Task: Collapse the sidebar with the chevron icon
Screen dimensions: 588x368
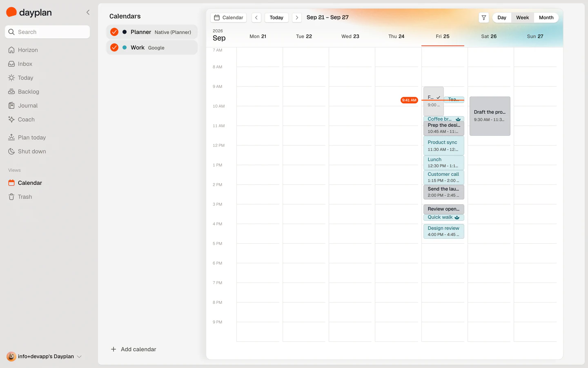Action: [x=88, y=12]
